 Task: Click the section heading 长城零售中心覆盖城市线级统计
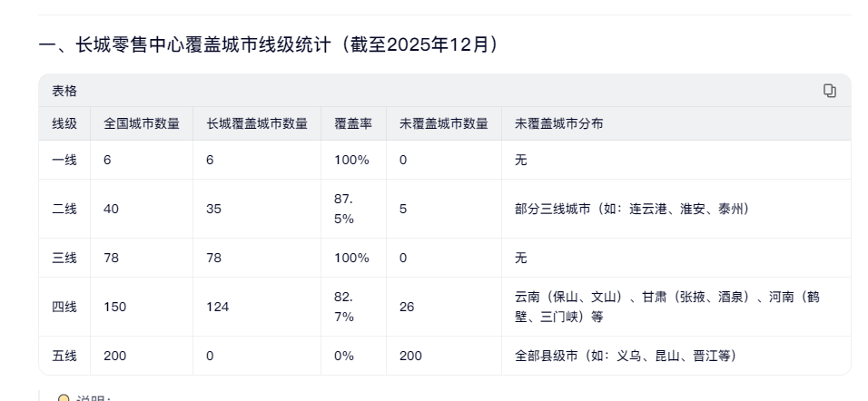click(270, 44)
